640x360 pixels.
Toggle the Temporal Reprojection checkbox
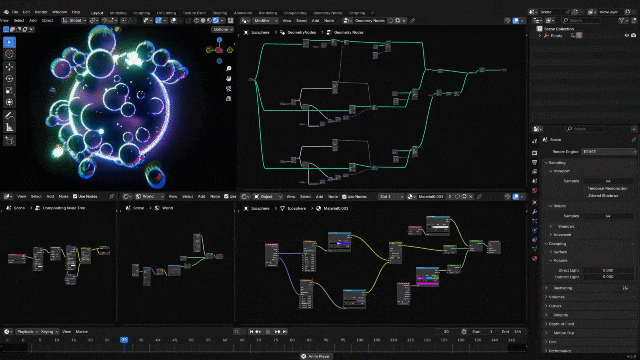coord(607,189)
